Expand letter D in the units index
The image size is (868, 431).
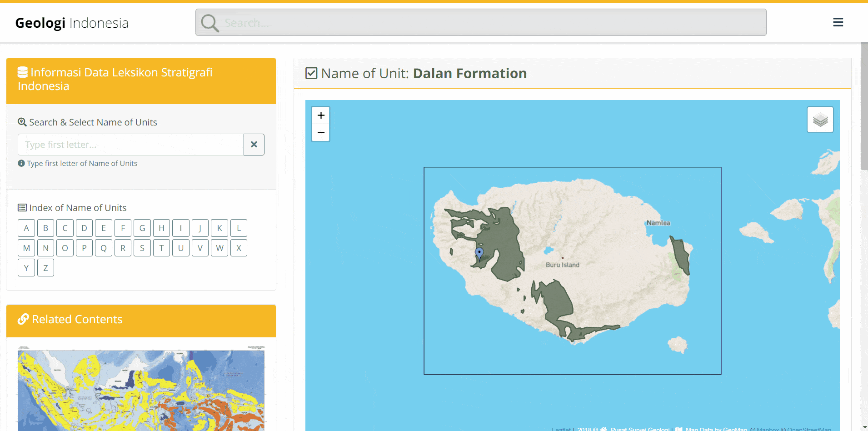point(84,228)
